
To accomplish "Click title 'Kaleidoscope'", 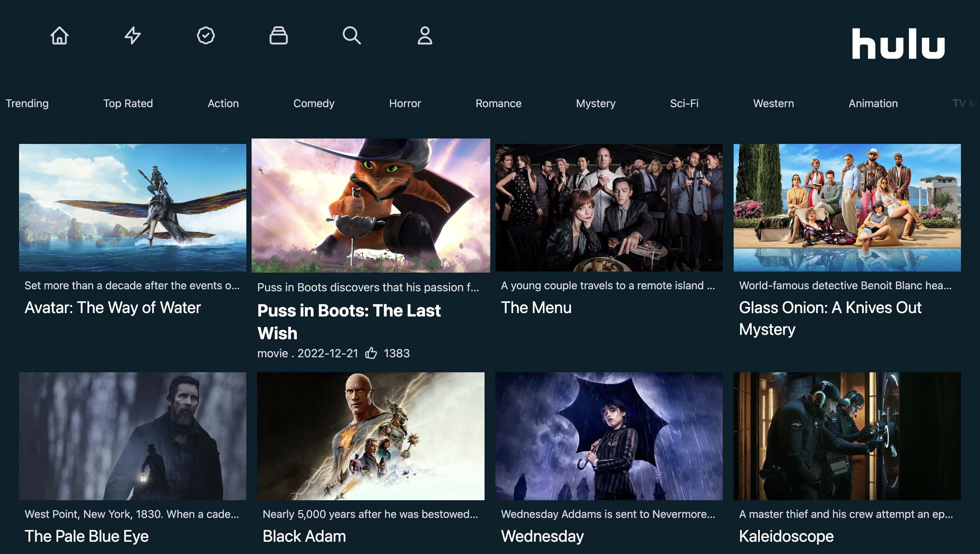I will (786, 536).
